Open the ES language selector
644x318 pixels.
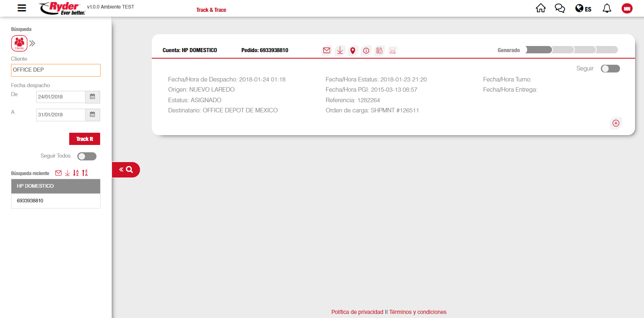[583, 9]
